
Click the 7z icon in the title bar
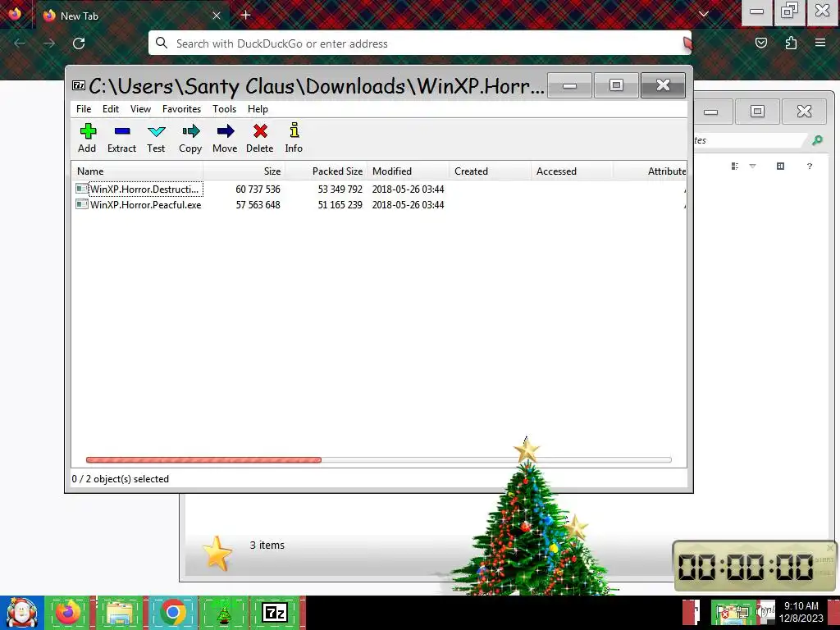pos(79,85)
